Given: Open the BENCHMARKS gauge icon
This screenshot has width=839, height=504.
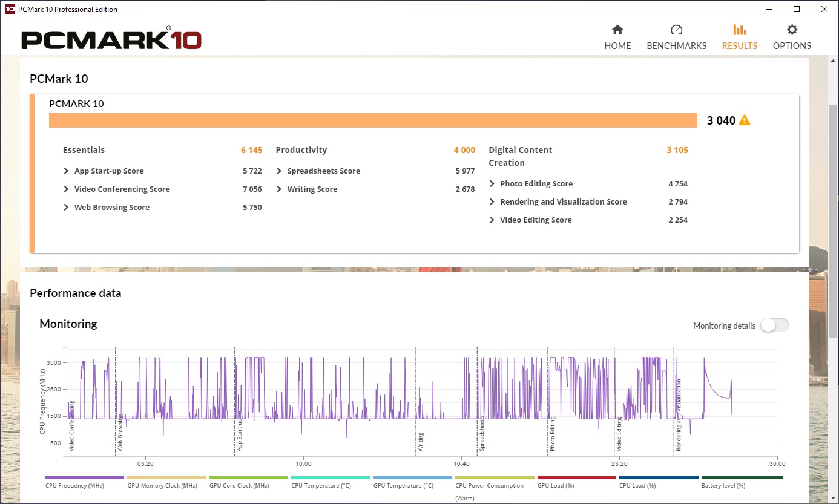Looking at the screenshot, I should (x=676, y=30).
